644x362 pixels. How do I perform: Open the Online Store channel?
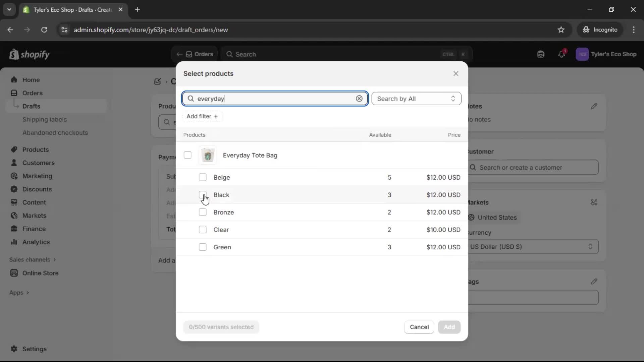click(x=40, y=273)
